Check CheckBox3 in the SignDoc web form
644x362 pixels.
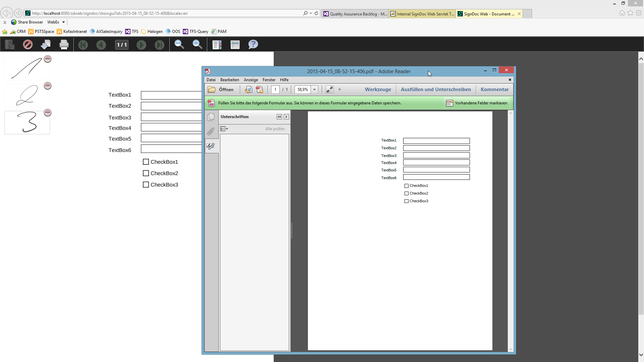pos(146,185)
